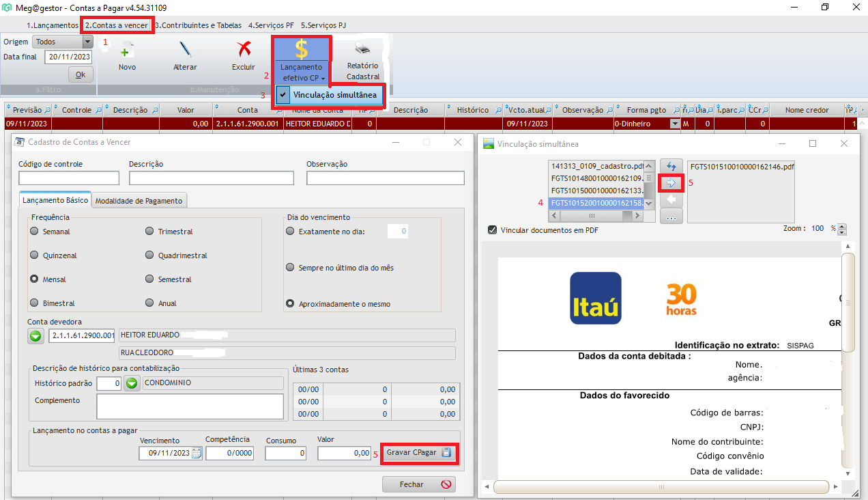Screen dimensions: 868x500
Task: Click the Gravar CPagar button
Action: 418,453
